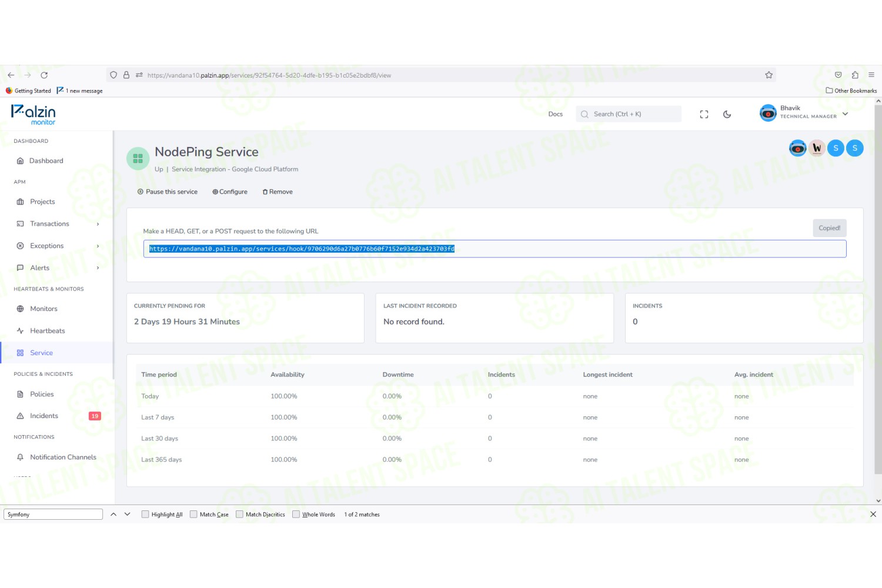Click the Symfony find-in-page field
The height and width of the screenshot is (588, 882).
(x=53, y=514)
